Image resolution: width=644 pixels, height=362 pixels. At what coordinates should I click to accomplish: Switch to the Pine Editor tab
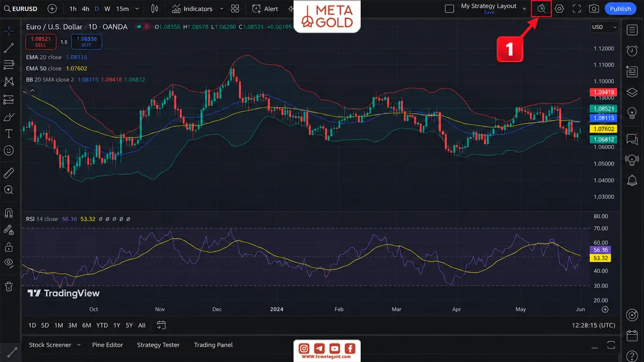pyautogui.click(x=107, y=345)
